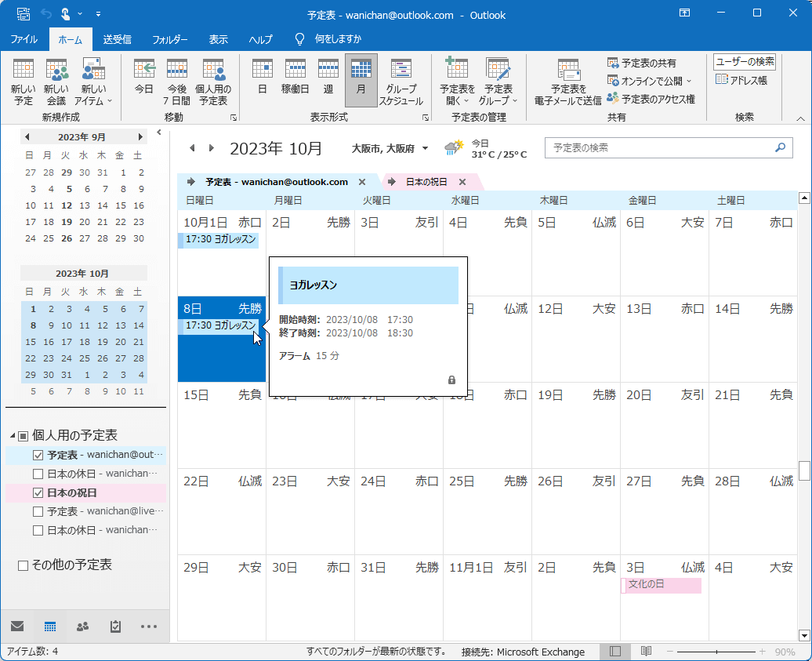Adjust the zoom slider in the status bar
This screenshot has height=661, width=812.
click(716, 652)
